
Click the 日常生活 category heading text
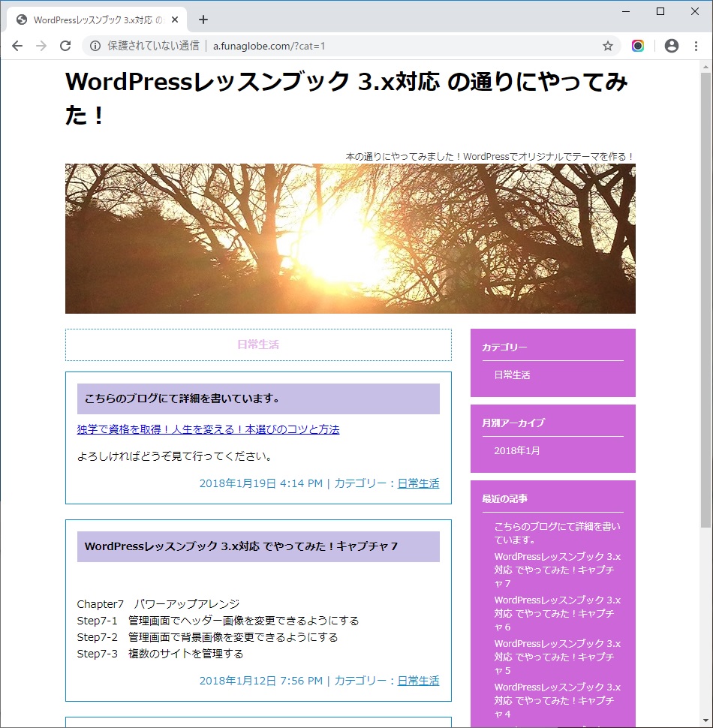pyautogui.click(x=258, y=344)
